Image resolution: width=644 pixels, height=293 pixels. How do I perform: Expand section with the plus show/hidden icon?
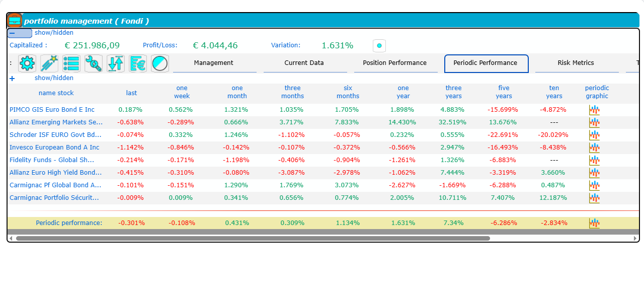click(x=12, y=79)
